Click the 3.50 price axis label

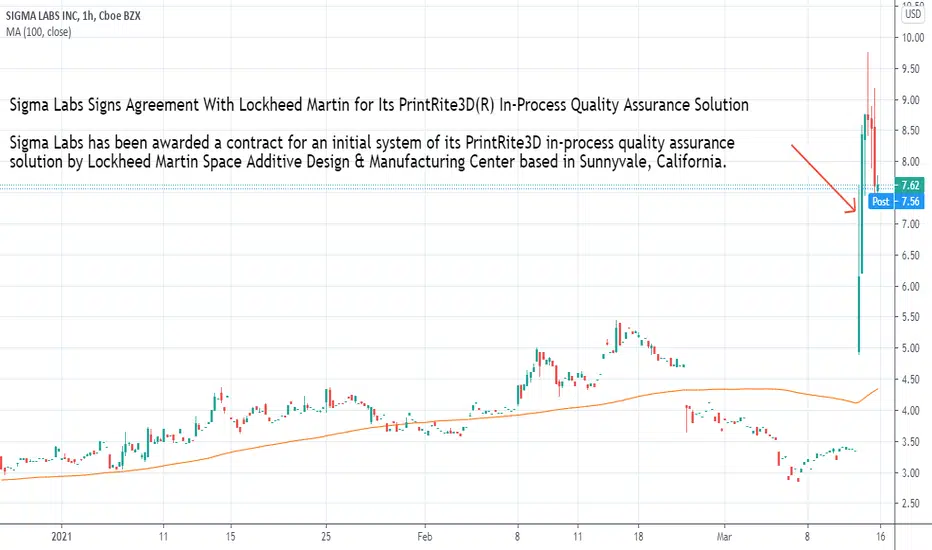click(910, 442)
